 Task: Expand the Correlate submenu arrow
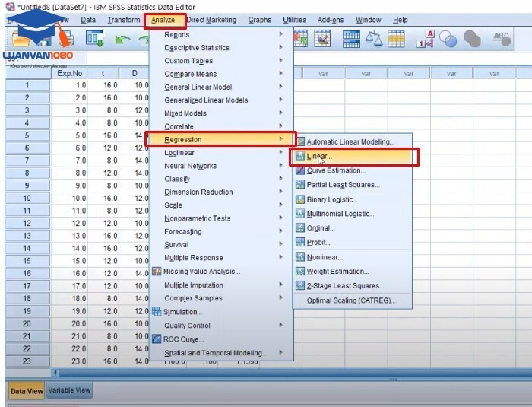click(x=281, y=126)
